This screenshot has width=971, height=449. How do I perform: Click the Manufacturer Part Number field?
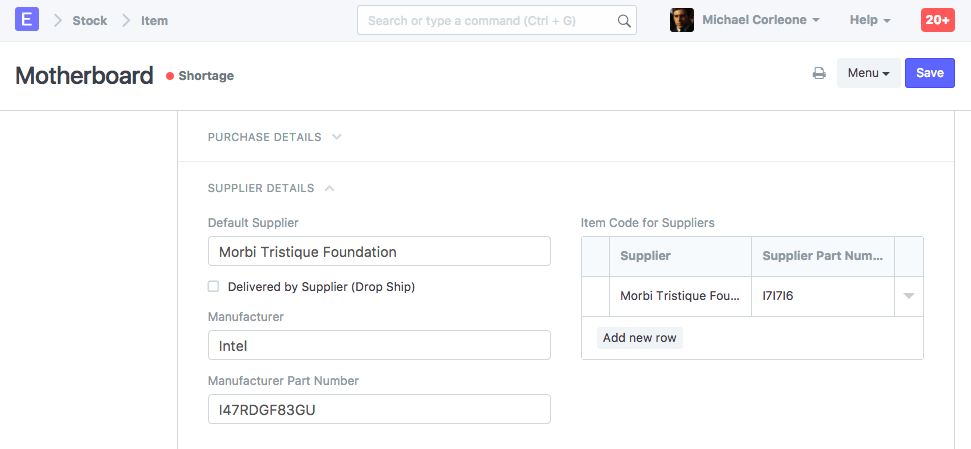[379, 409]
